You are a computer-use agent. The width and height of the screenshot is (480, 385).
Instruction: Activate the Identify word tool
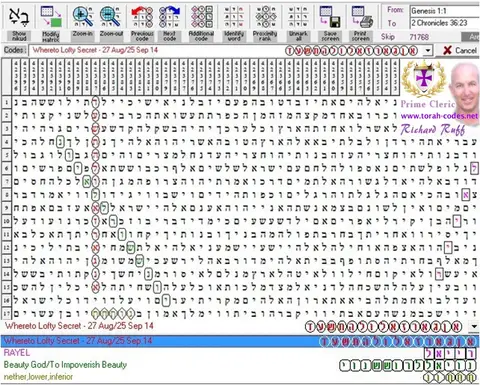[x=234, y=17]
